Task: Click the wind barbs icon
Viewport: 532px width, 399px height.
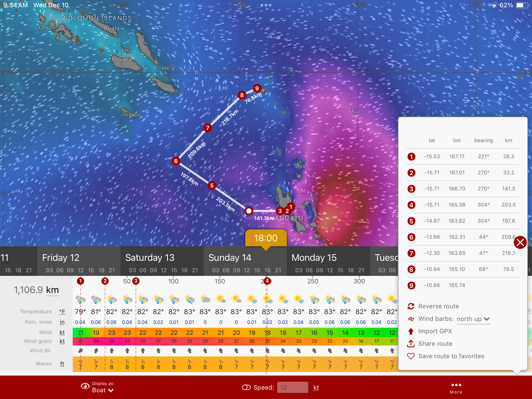Action: point(411,319)
